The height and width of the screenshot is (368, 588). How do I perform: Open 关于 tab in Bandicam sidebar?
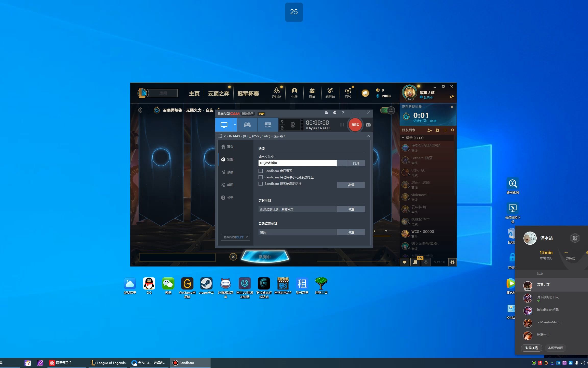pyautogui.click(x=227, y=198)
